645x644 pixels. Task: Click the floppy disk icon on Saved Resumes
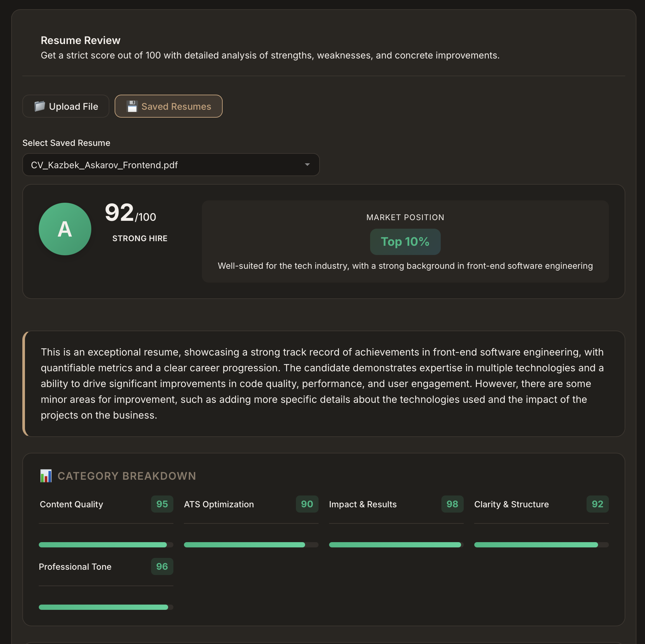point(132,106)
